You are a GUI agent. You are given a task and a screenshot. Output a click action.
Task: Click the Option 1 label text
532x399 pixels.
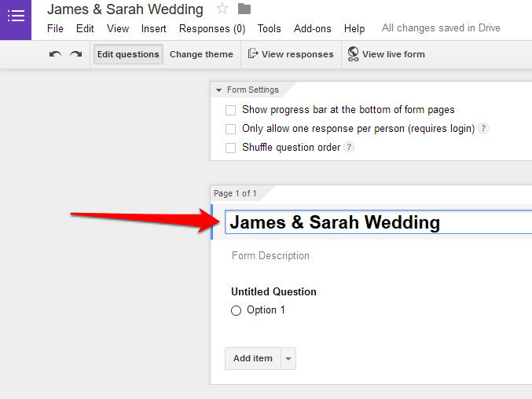266,309
